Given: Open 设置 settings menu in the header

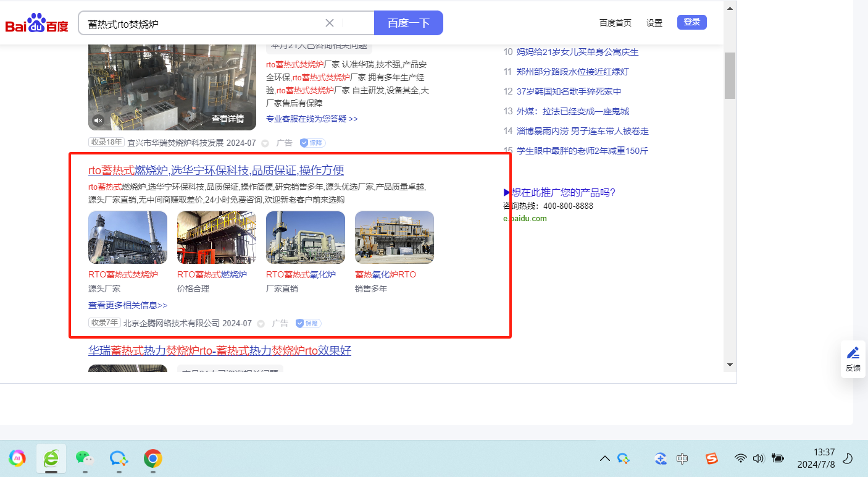Looking at the screenshot, I should pos(654,23).
